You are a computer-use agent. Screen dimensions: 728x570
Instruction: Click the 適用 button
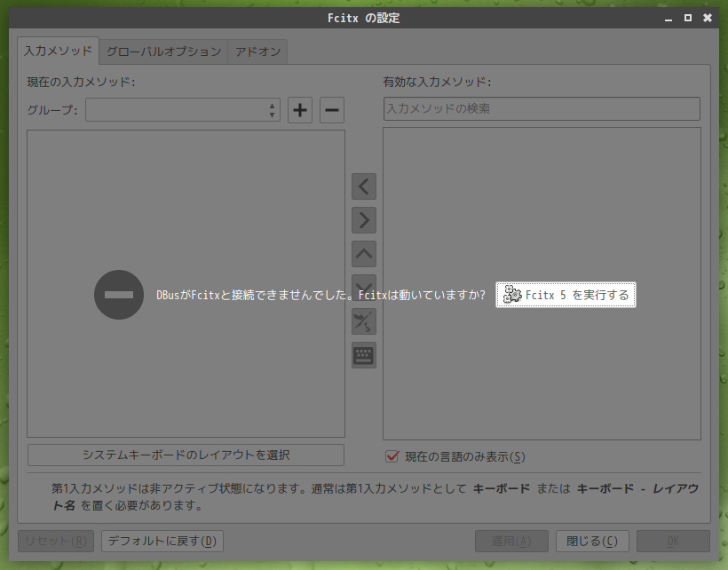[x=511, y=542]
